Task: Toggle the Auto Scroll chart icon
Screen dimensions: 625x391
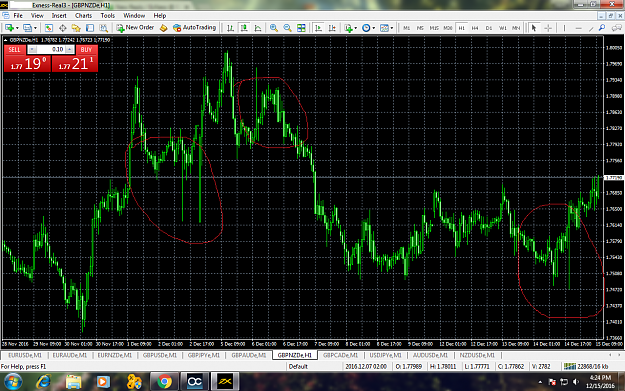Action: point(318,28)
